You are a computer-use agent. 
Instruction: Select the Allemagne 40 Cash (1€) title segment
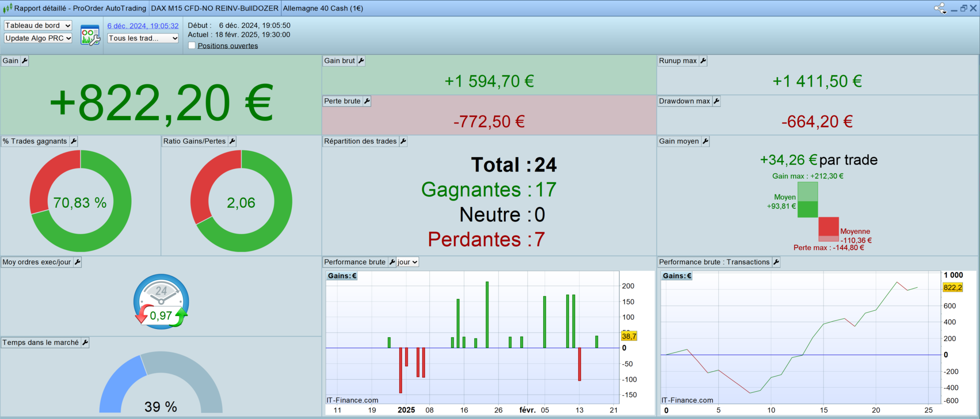[323, 8]
